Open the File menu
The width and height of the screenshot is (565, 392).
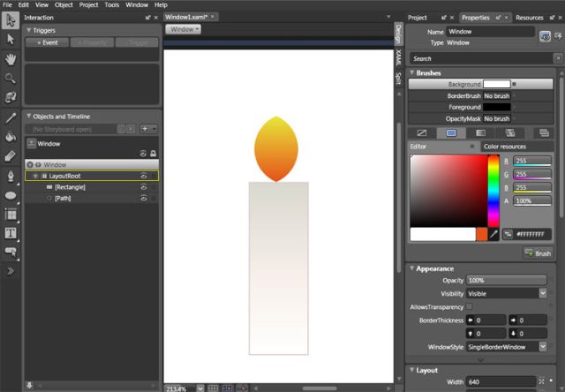coord(7,5)
